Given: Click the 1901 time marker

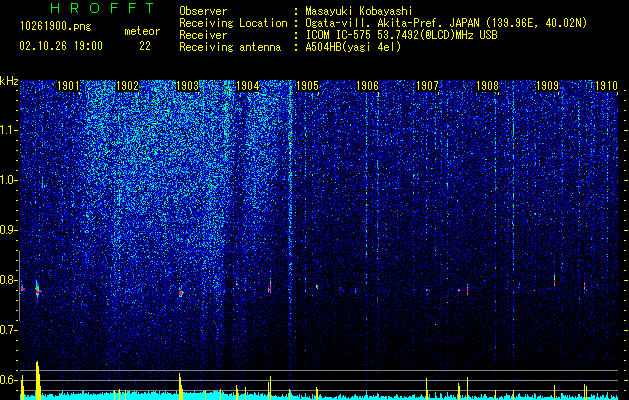Looking at the screenshot, I should [68, 86].
